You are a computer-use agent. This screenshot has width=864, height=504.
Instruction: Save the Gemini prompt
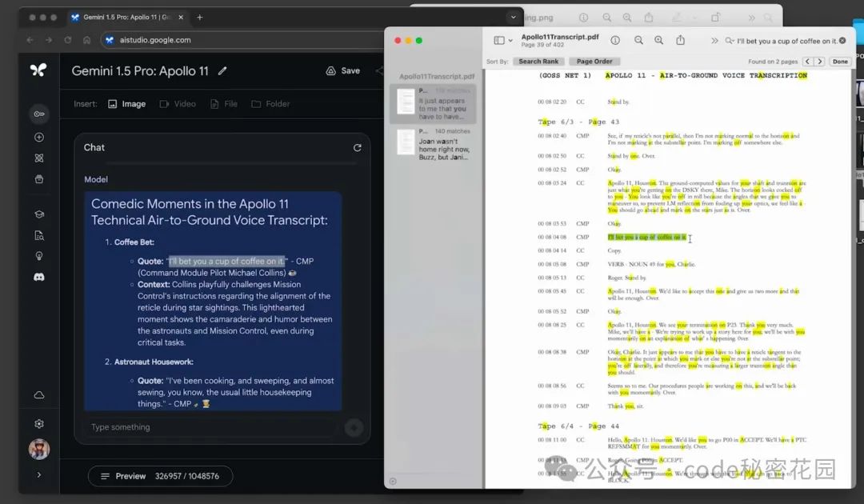point(343,70)
